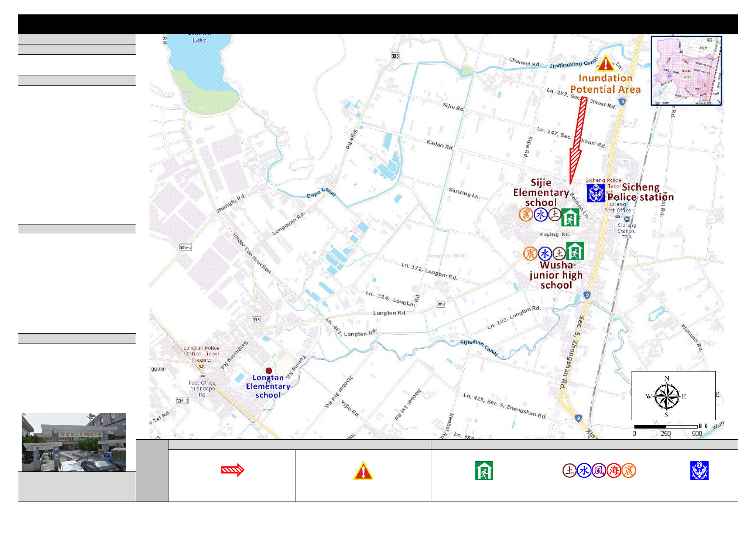Click the route 9 shield near Ln. 103 Longtan Rd.

[x=587, y=295]
